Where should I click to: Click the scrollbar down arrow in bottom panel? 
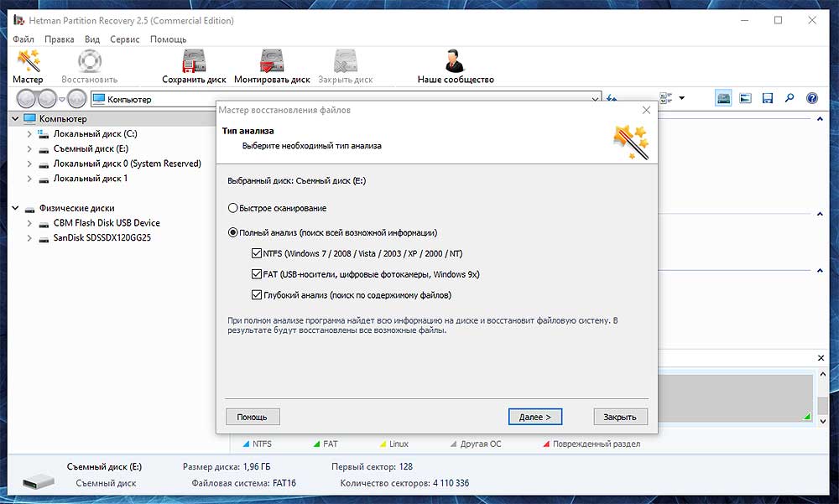[822, 421]
